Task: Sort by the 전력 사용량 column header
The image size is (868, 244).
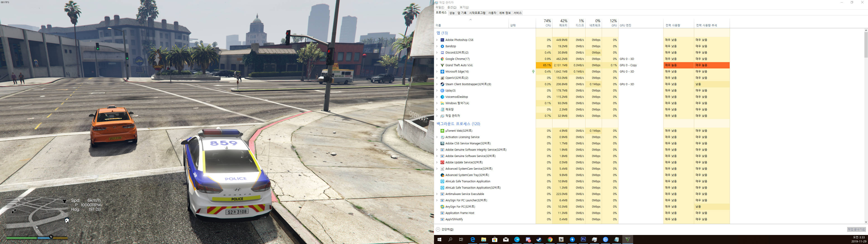Action: 679,23
